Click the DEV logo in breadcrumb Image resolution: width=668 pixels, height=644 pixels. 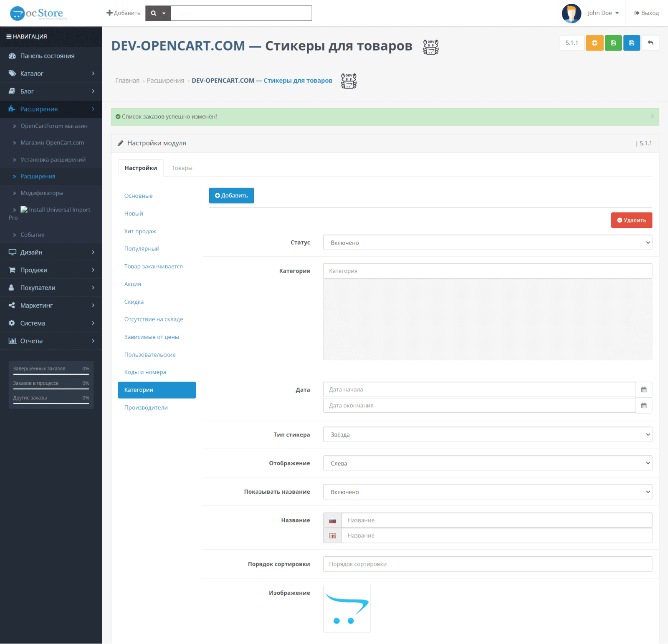click(349, 81)
